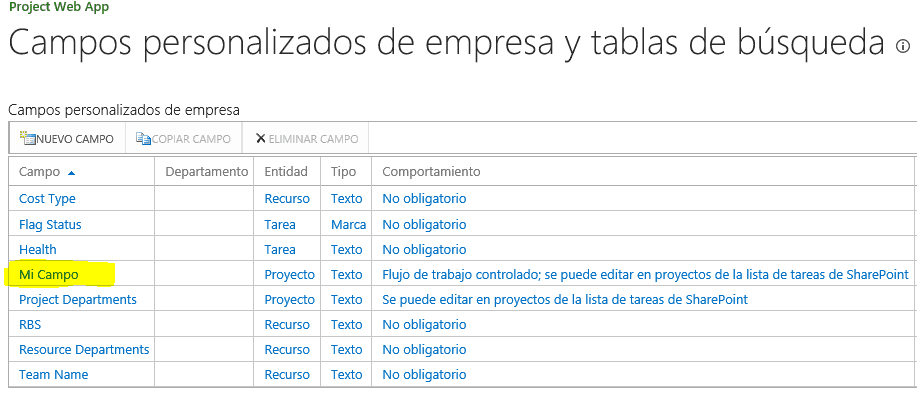
Task: Open the Cost Type field
Action: (47, 199)
